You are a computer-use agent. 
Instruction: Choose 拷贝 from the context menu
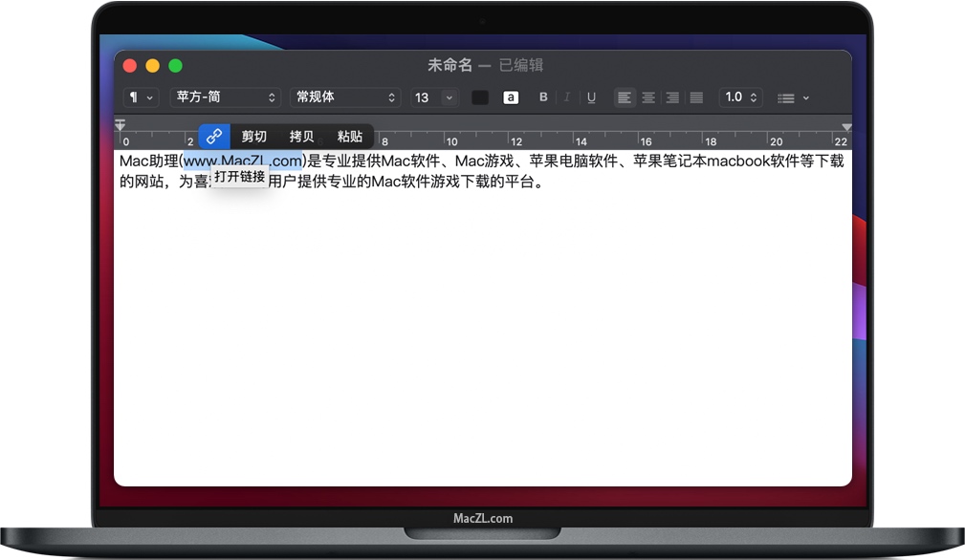click(x=300, y=136)
